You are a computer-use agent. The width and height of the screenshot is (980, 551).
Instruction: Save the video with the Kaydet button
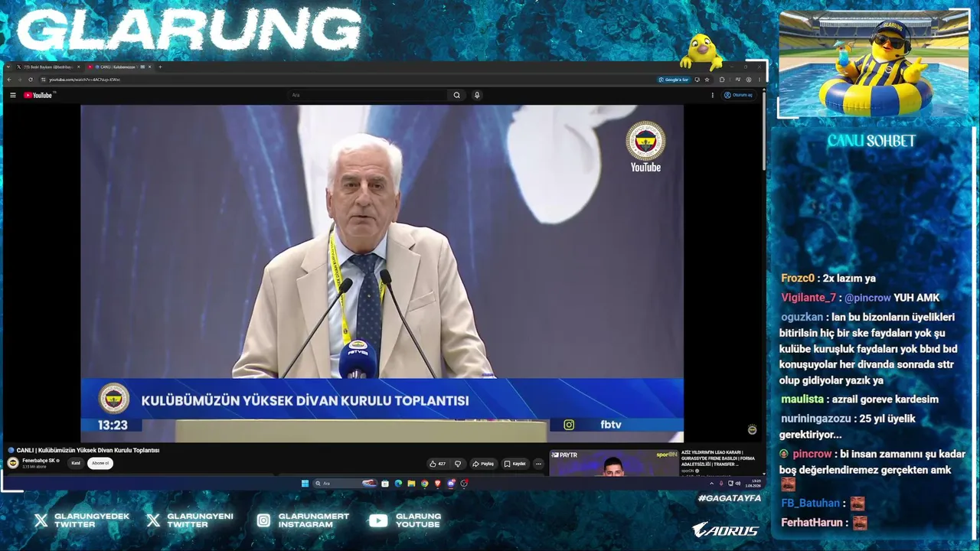pyautogui.click(x=515, y=464)
